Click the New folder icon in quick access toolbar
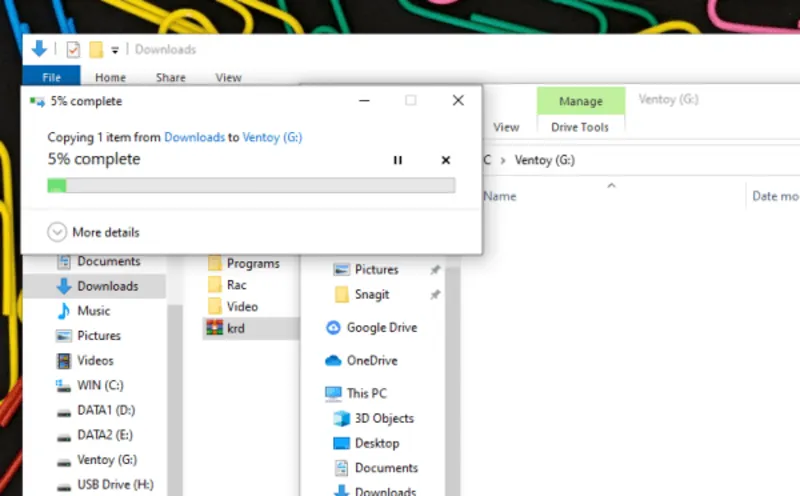800x496 pixels. (96, 49)
